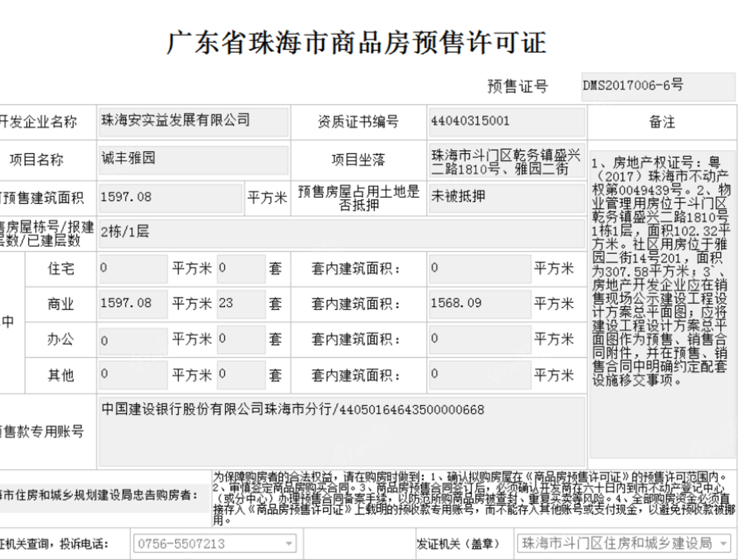Click the commercial unit count field 23
Image resolution: width=747 pixels, height=560 pixels.
[242, 304]
